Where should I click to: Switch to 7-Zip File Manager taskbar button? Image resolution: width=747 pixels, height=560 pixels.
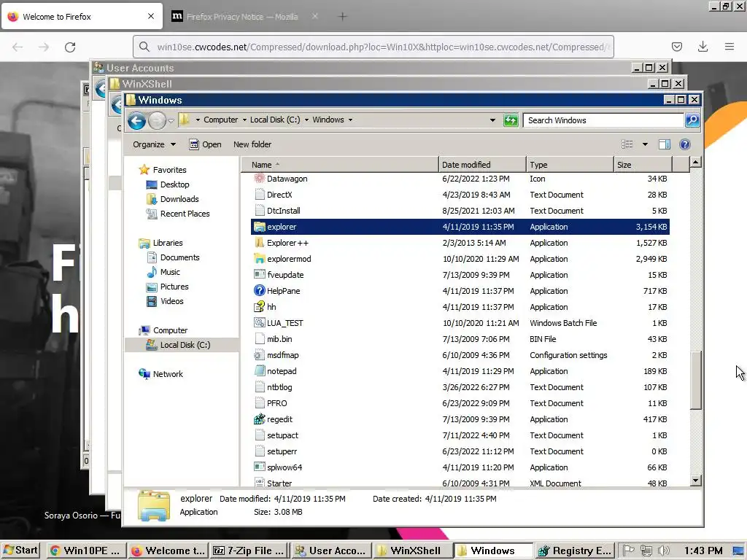[x=249, y=551]
